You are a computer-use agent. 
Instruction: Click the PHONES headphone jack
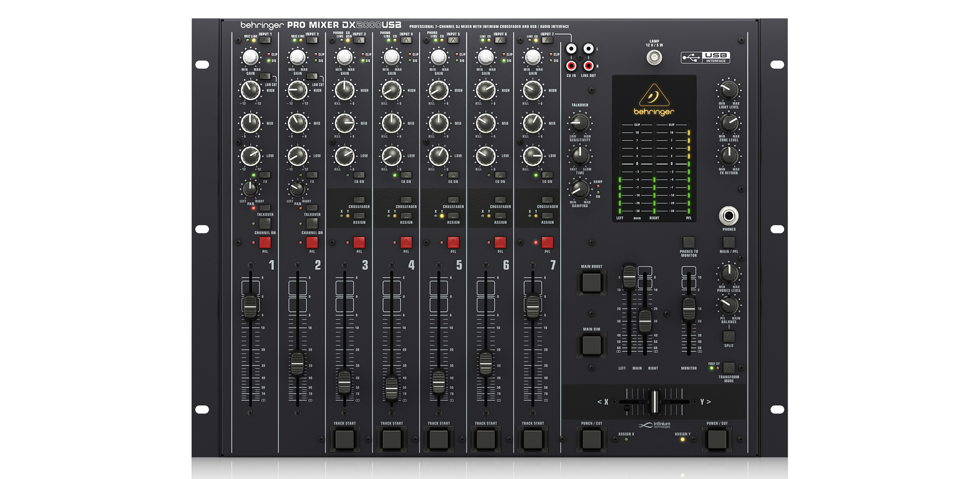(x=729, y=216)
